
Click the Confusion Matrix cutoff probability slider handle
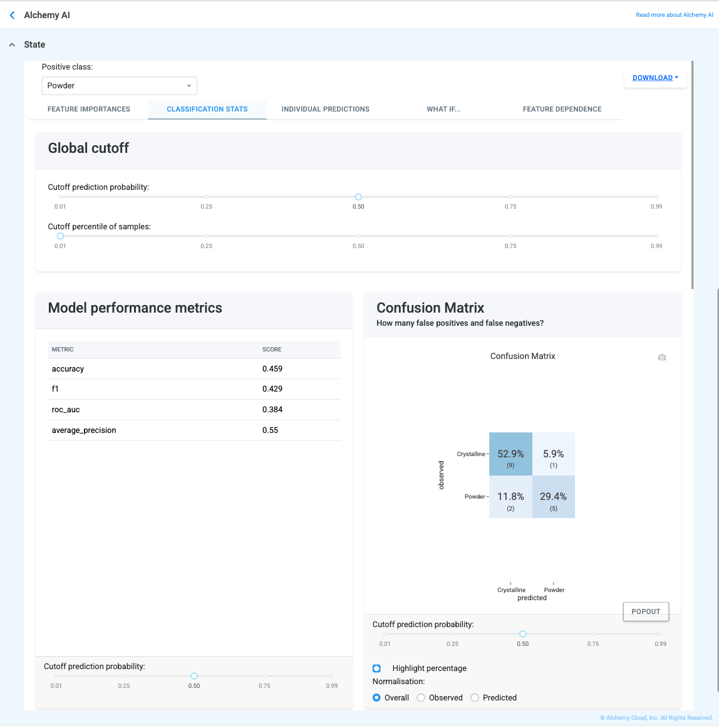click(523, 634)
